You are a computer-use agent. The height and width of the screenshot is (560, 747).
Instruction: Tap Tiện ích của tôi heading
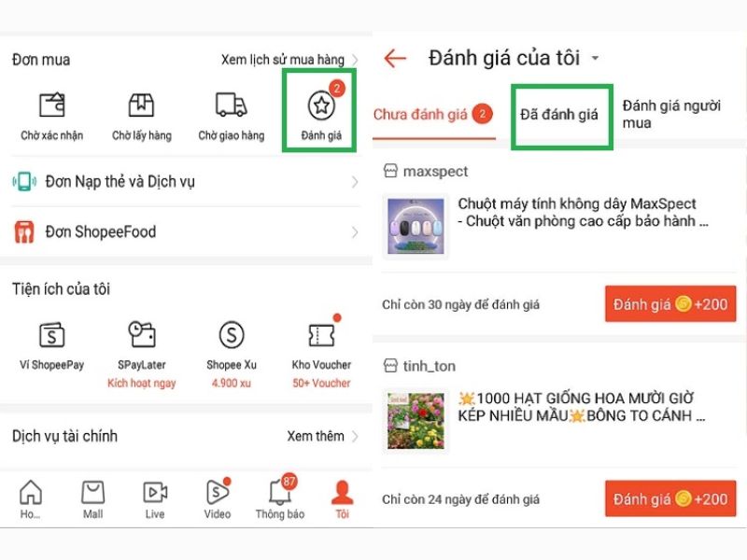[61, 289]
